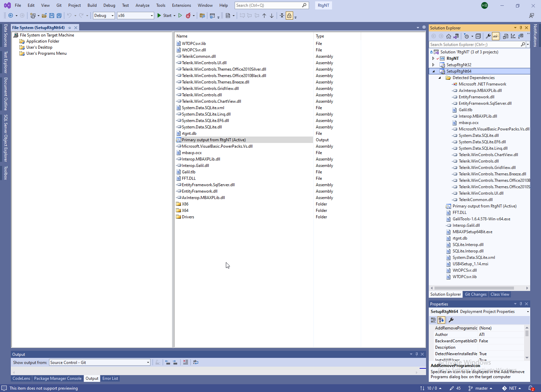Toggle Preview Selected Items in Solution Explorer
This screenshot has height=392, width=541.
pos(496,36)
